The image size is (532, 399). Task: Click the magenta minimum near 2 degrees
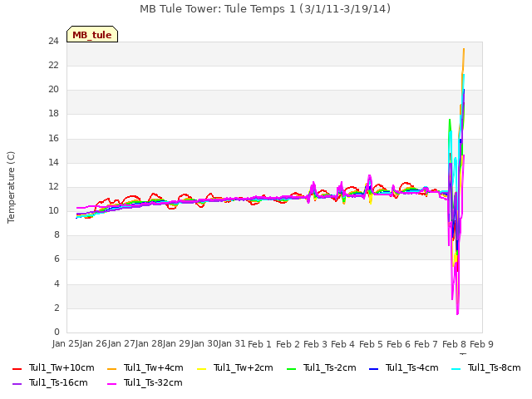pos(457,313)
